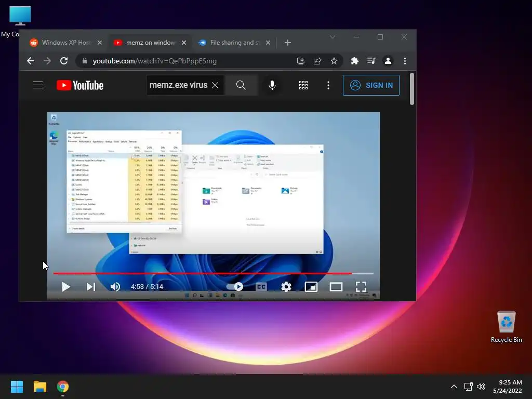This screenshot has height=399, width=532.
Task: Open the YouTube hamburger guide menu
Action: point(38,85)
